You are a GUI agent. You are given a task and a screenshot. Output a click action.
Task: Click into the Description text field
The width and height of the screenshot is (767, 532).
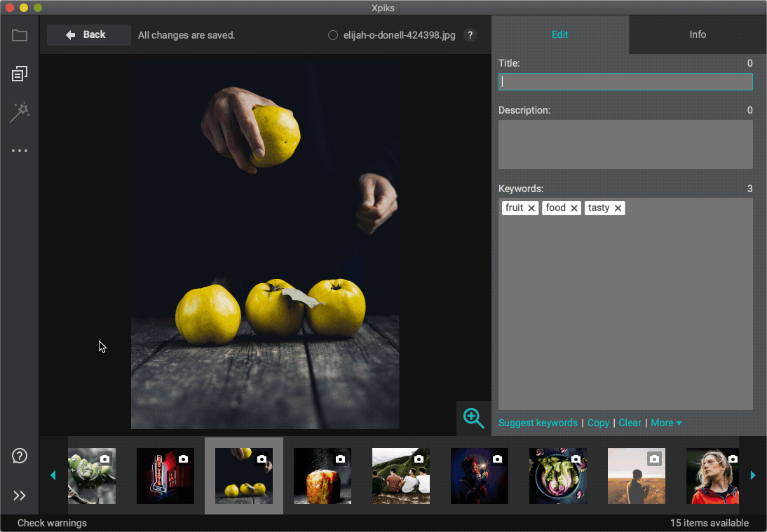coord(625,144)
